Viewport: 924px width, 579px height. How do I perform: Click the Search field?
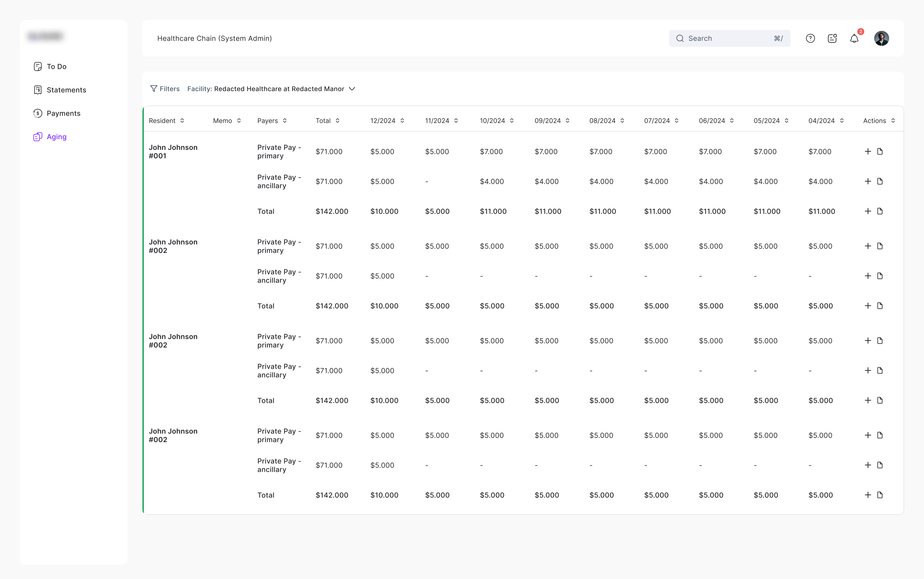pyautogui.click(x=730, y=38)
